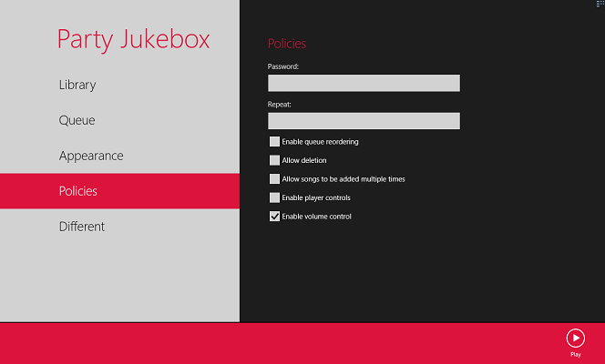Focus the Repeat password field
The width and height of the screenshot is (605, 364).
point(364,121)
